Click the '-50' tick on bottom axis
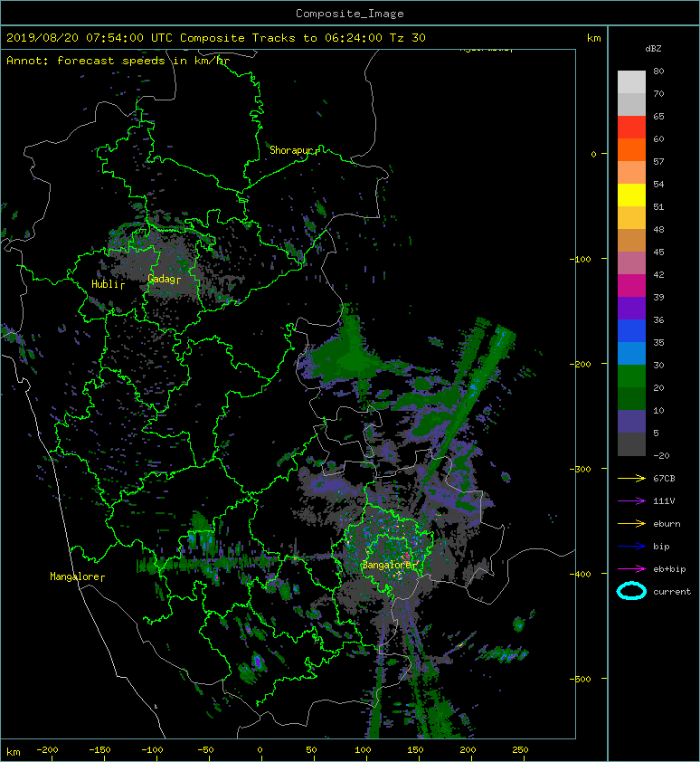The height and width of the screenshot is (762, 700). pyautogui.click(x=206, y=750)
